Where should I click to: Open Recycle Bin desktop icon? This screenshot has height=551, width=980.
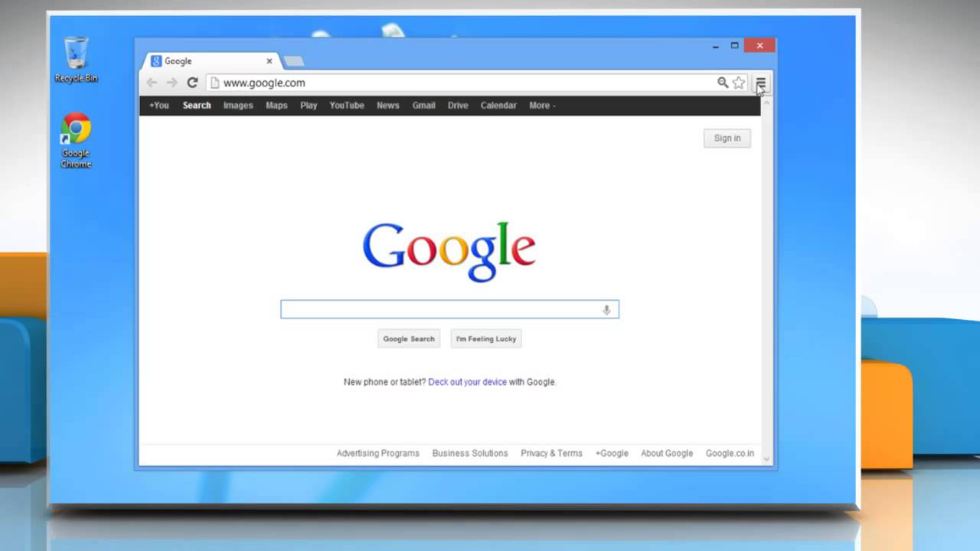click(76, 59)
